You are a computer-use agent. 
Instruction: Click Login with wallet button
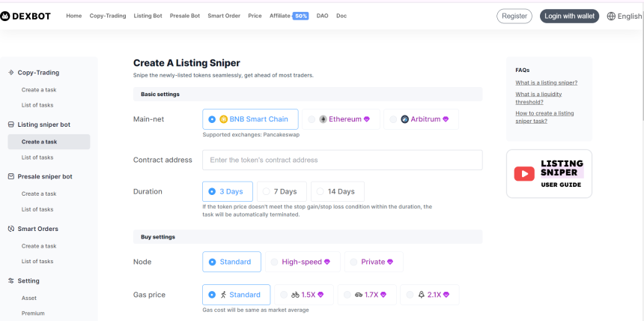pos(569,16)
